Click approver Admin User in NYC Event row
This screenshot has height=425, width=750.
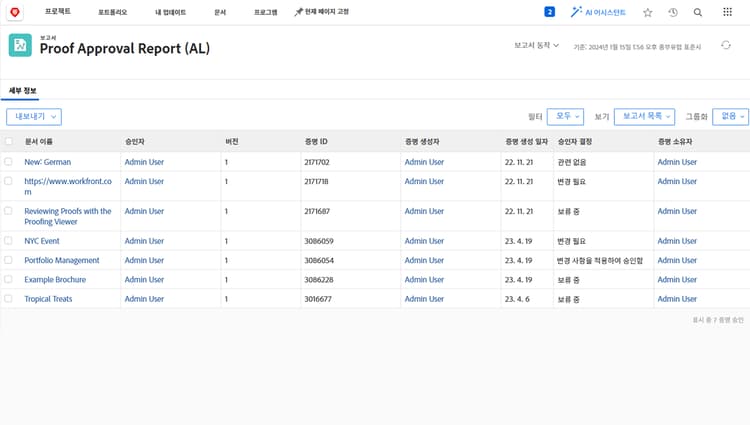pos(144,241)
